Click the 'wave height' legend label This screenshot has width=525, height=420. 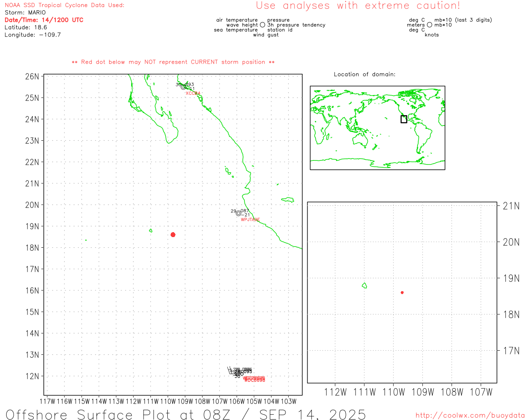tap(242, 25)
